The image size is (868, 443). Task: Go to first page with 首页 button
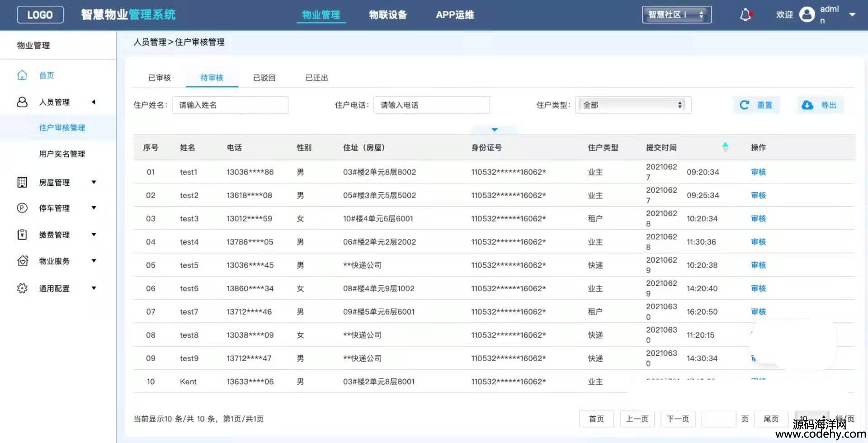click(x=596, y=419)
